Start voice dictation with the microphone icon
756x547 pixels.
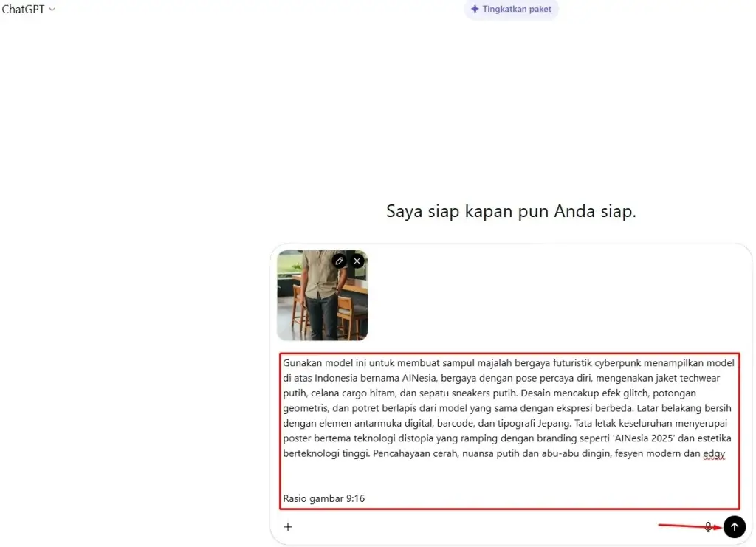coord(709,526)
